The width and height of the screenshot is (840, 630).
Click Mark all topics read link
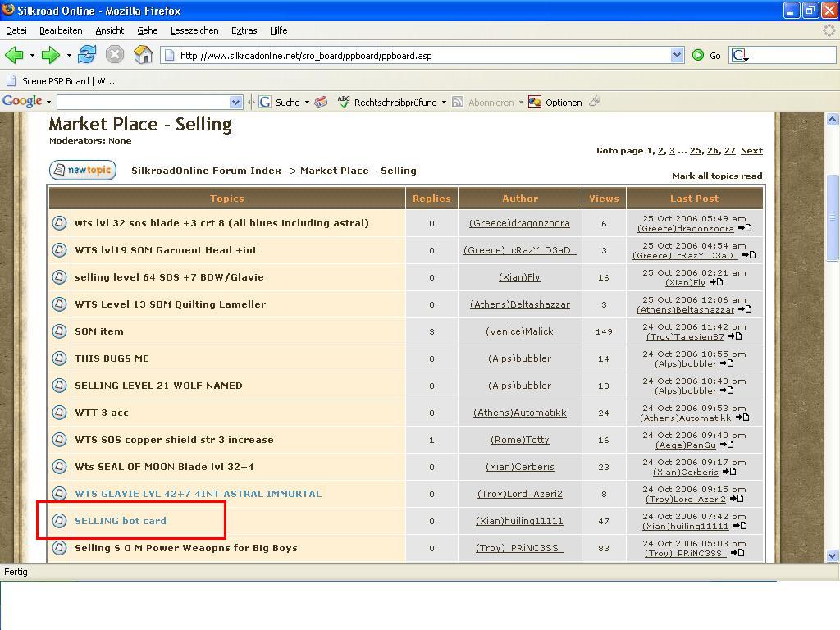tap(717, 176)
